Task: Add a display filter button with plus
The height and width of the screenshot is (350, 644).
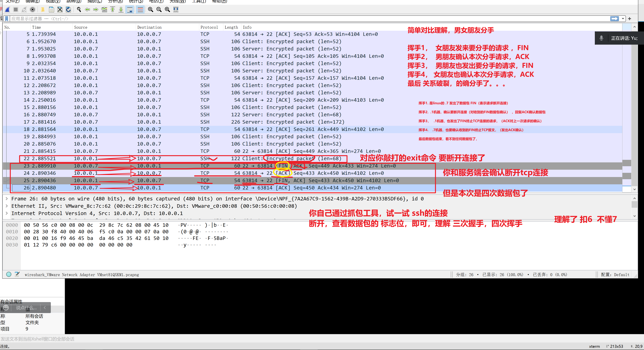Action: pos(630,19)
